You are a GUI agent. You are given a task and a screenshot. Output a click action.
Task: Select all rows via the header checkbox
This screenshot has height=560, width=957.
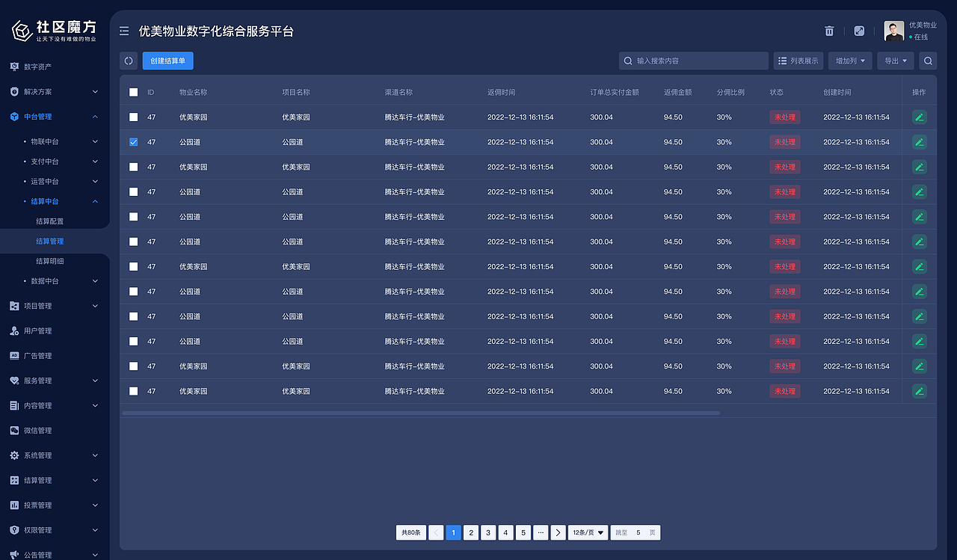coord(133,92)
